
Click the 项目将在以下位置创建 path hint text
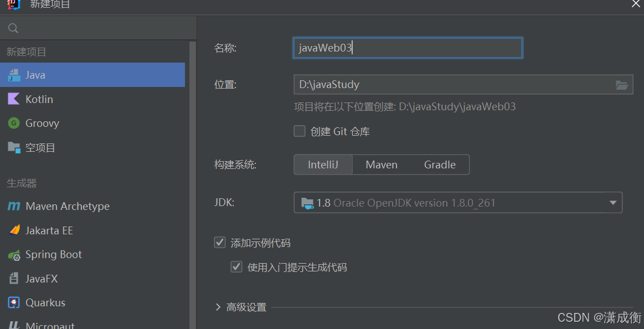[x=405, y=107]
